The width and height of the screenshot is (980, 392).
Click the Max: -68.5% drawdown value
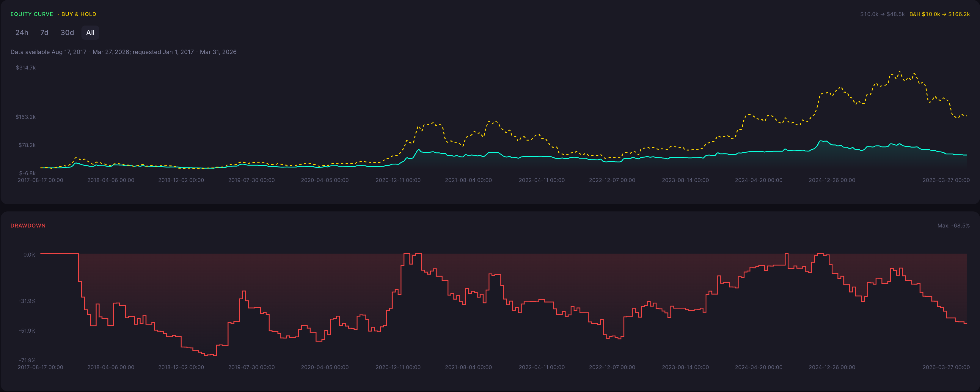(x=953, y=226)
